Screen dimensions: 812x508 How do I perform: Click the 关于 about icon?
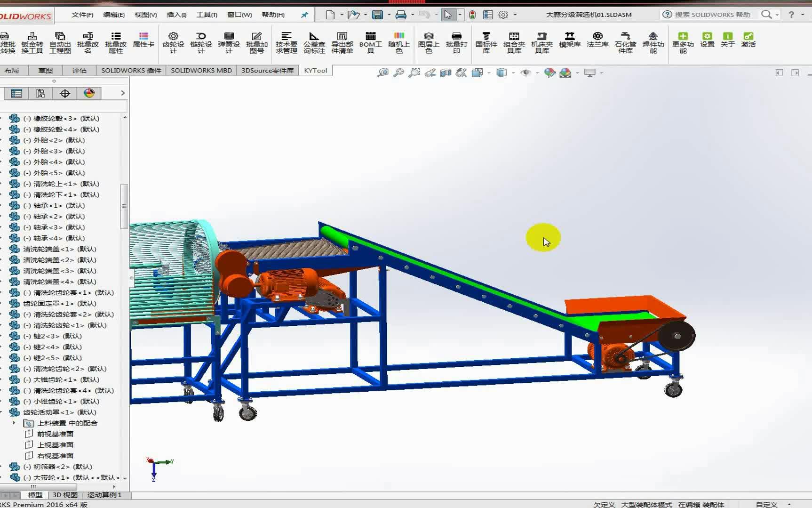pyautogui.click(x=727, y=40)
